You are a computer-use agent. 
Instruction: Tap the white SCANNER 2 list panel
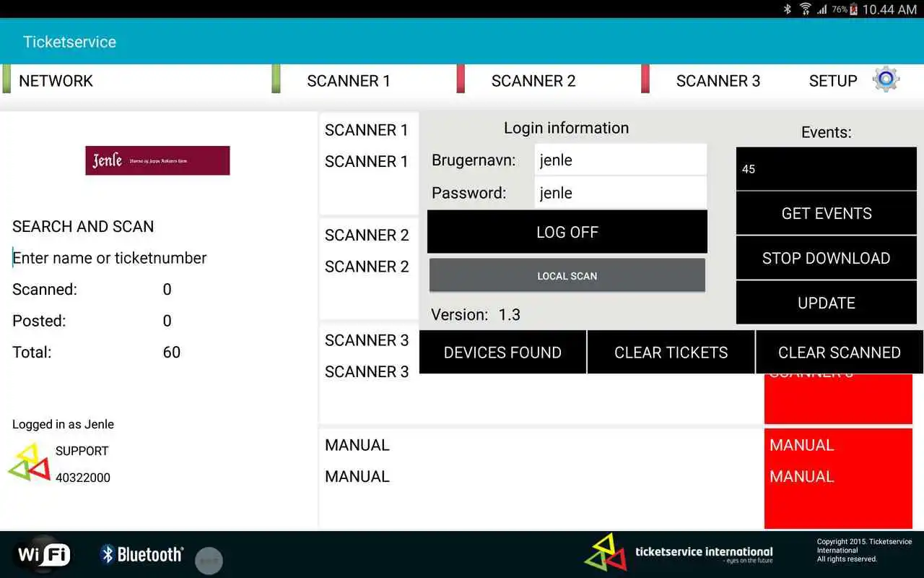(x=369, y=269)
